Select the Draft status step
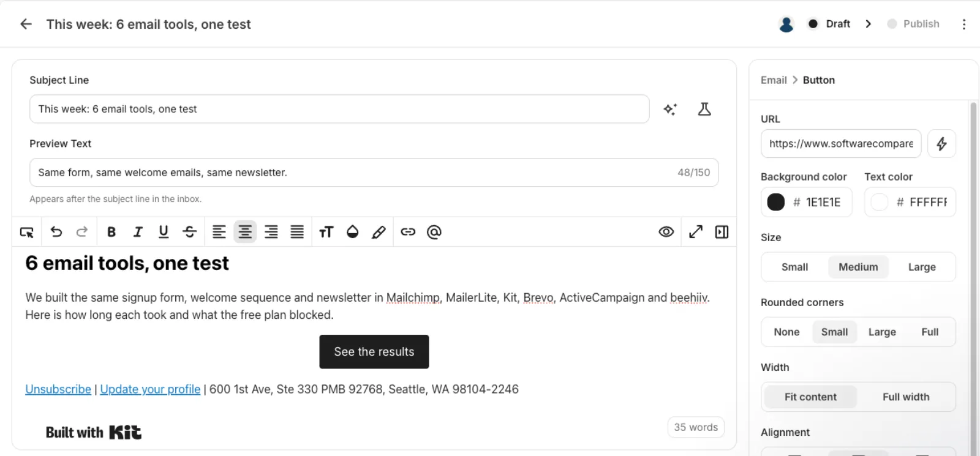This screenshot has height=456, width=980. (x=829, y=24)
